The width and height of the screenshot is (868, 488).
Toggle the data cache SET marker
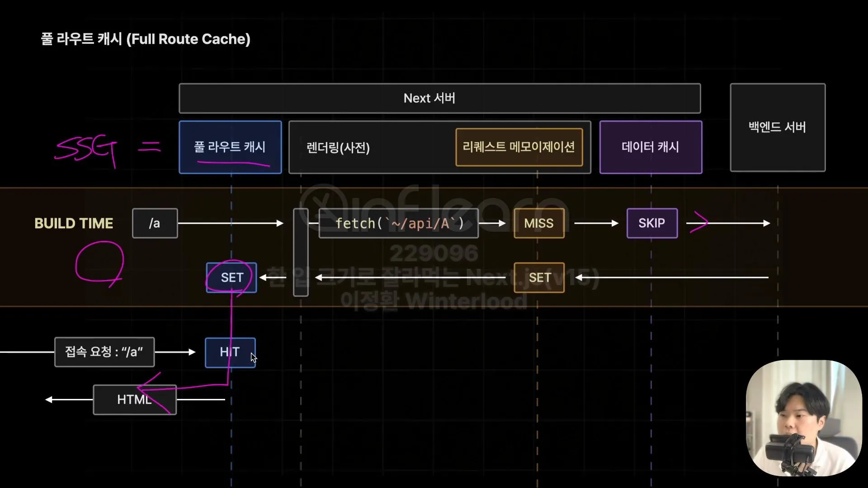[x=539, y=277]
